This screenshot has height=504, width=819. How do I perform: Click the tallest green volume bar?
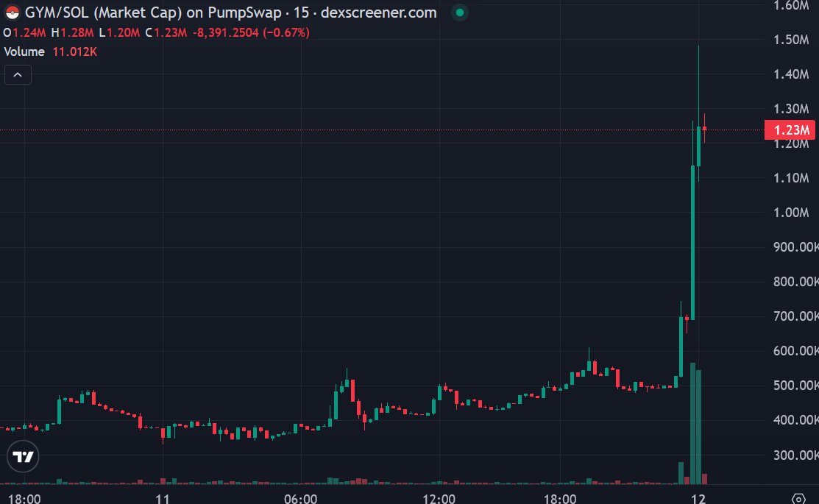pos(692,424)
